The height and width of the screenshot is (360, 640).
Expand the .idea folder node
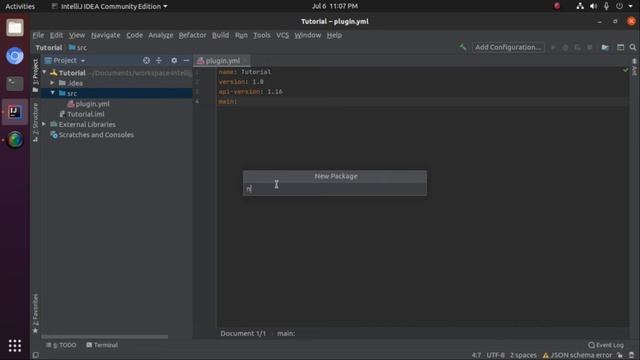point(53,83)
